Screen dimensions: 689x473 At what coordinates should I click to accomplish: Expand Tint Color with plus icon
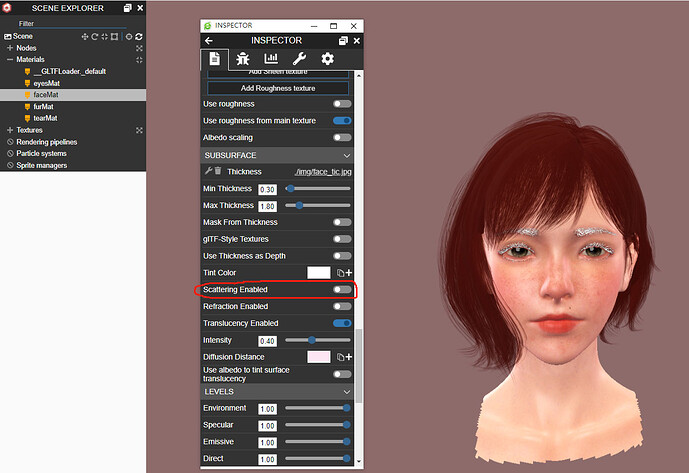349,273
